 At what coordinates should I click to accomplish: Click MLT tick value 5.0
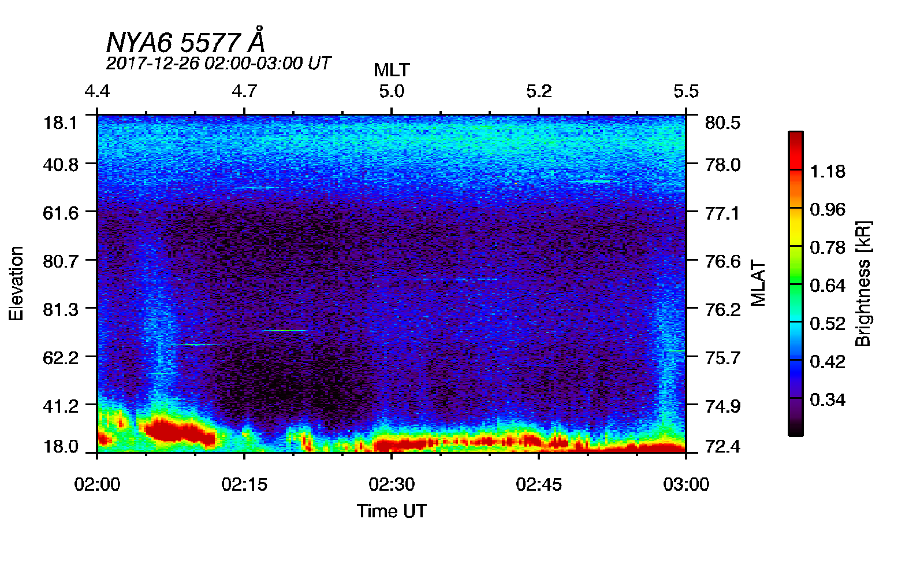(x=392, y=91)
